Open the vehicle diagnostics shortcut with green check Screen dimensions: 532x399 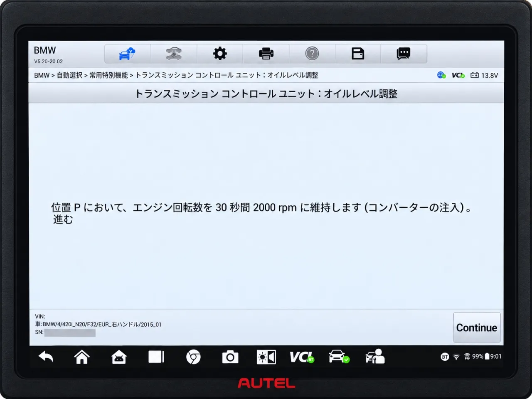point(339,357)
